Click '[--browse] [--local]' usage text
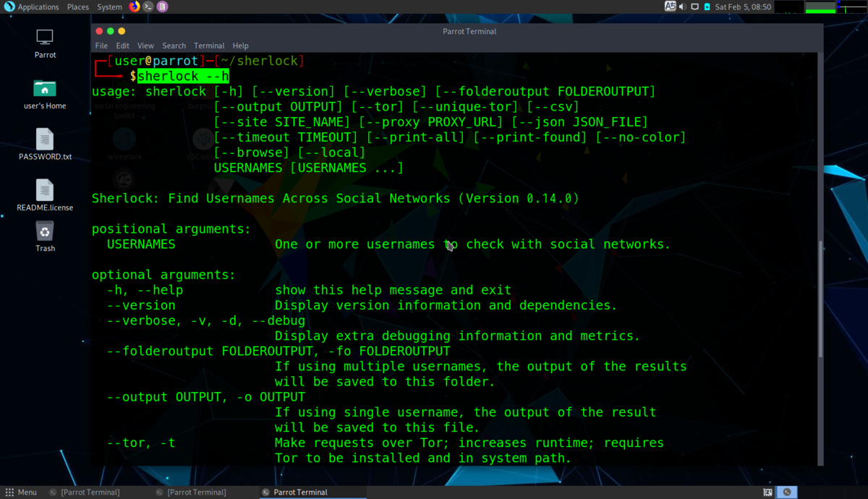Viewport: 868px width, 499px height. (289, 153)
